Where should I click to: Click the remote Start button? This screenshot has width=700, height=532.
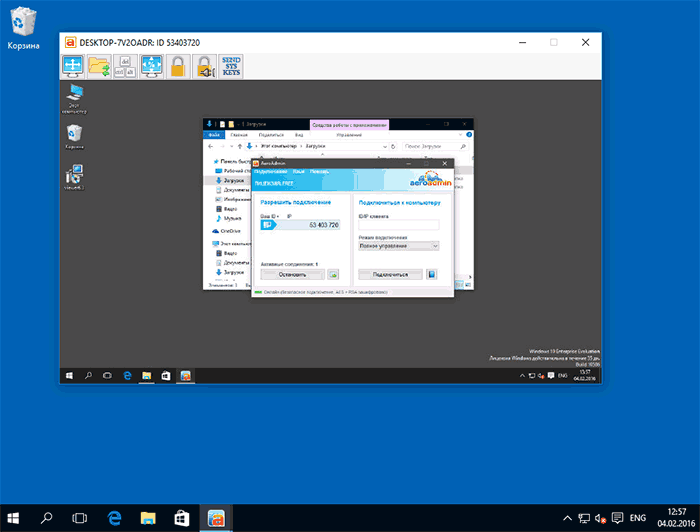point(69,376)
